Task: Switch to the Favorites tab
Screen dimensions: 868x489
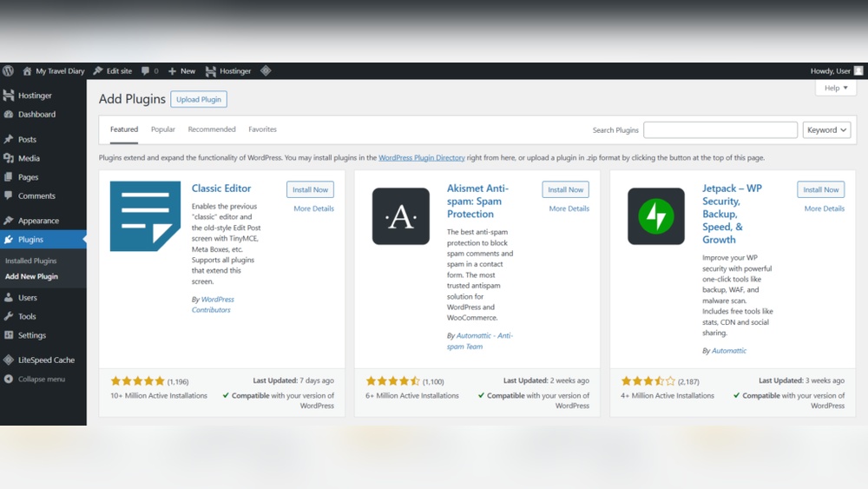Action: 262,129
